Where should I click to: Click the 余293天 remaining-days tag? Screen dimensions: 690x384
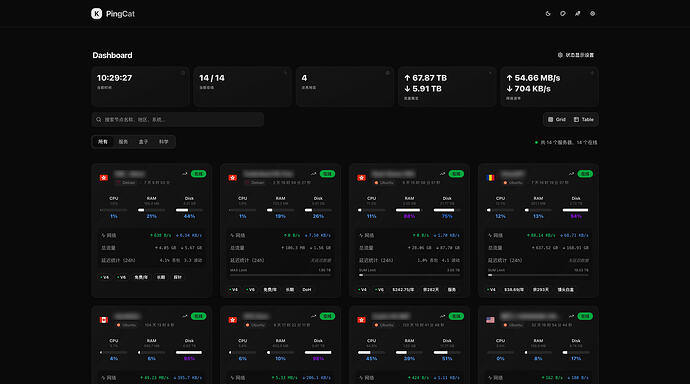(540, 289)
